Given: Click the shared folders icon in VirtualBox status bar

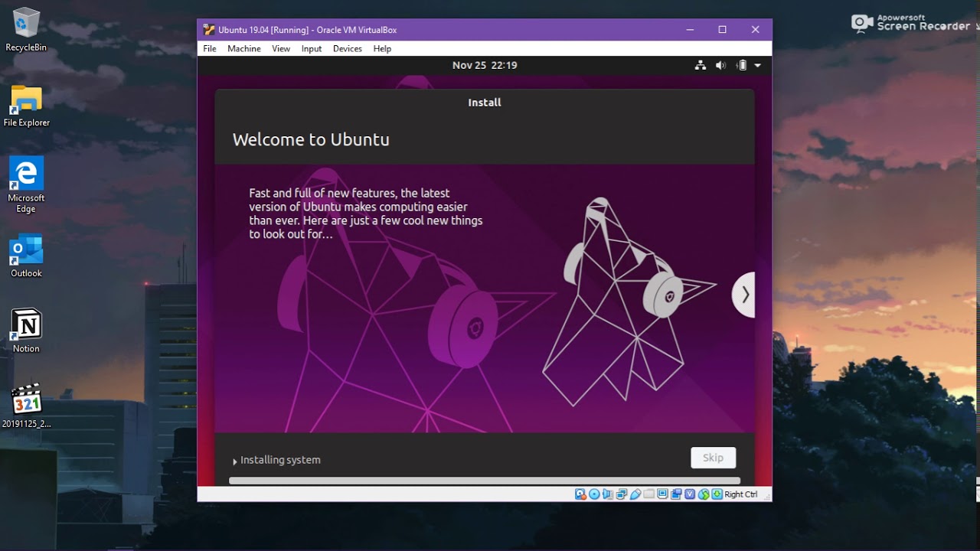Looking at the screenshot, I should 648,494.
